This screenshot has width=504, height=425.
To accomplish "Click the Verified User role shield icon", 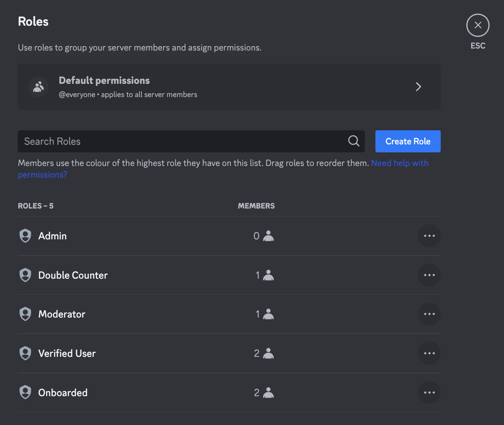I will 25,353.
